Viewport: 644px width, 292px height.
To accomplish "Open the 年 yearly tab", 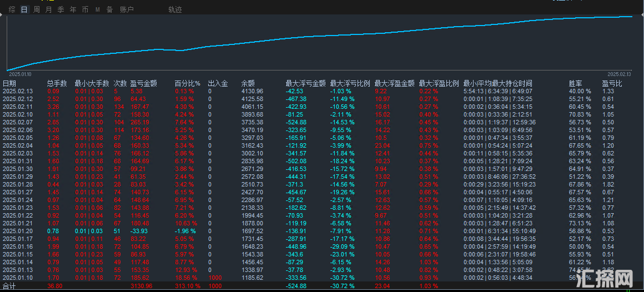I will 73,9.
